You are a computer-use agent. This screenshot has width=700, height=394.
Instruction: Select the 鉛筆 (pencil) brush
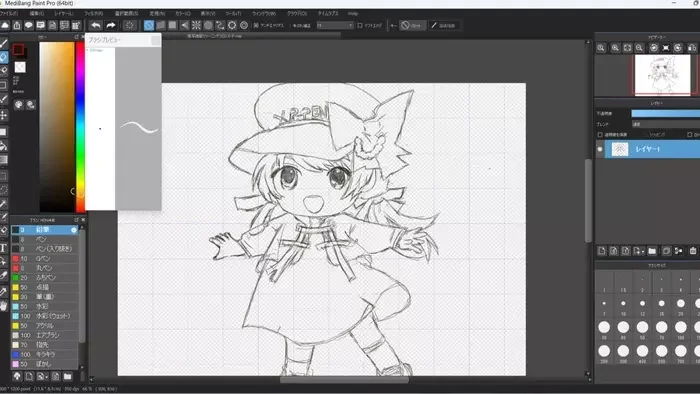45,230
